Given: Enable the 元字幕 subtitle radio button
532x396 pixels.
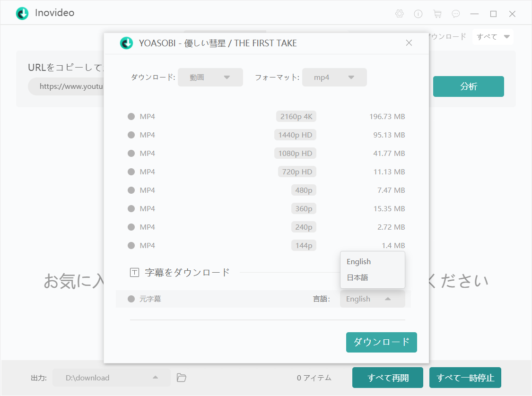Looking at the screenshot, I should point(131,299).
